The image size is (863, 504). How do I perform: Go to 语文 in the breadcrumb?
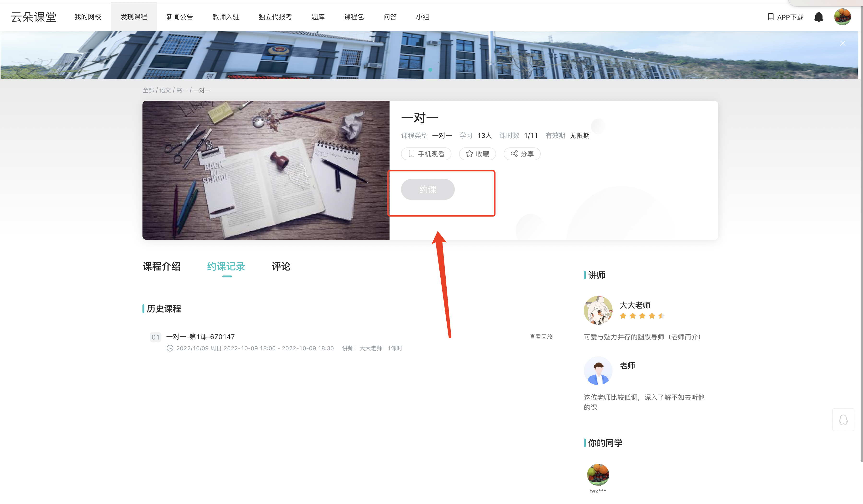(x=165, y=90)
